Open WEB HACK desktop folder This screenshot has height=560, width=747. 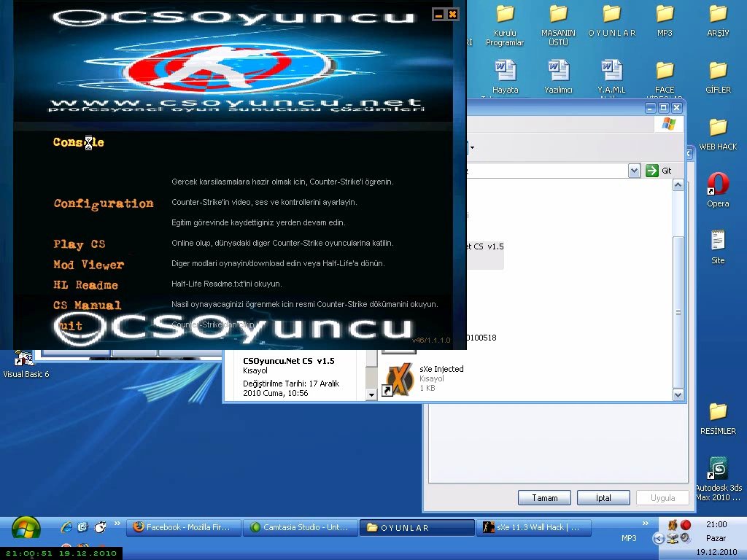point(718,134)
